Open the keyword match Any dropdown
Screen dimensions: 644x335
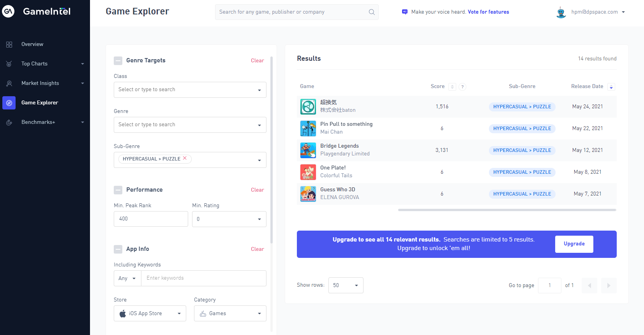tap(127, 279)
